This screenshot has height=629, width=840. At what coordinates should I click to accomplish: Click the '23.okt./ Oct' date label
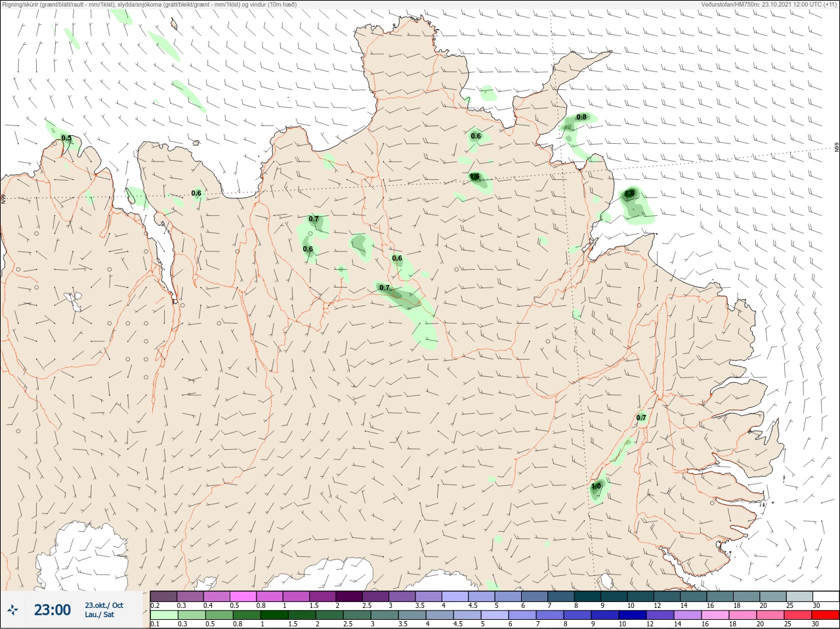[104, 605]
